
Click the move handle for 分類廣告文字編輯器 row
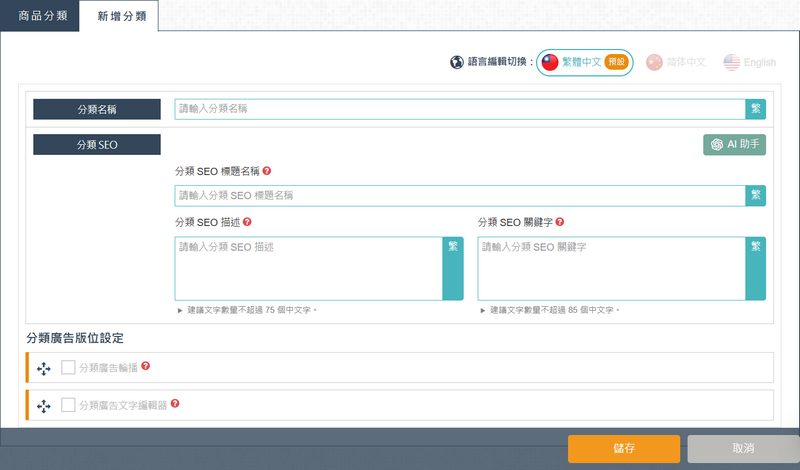tap(44, 405)
